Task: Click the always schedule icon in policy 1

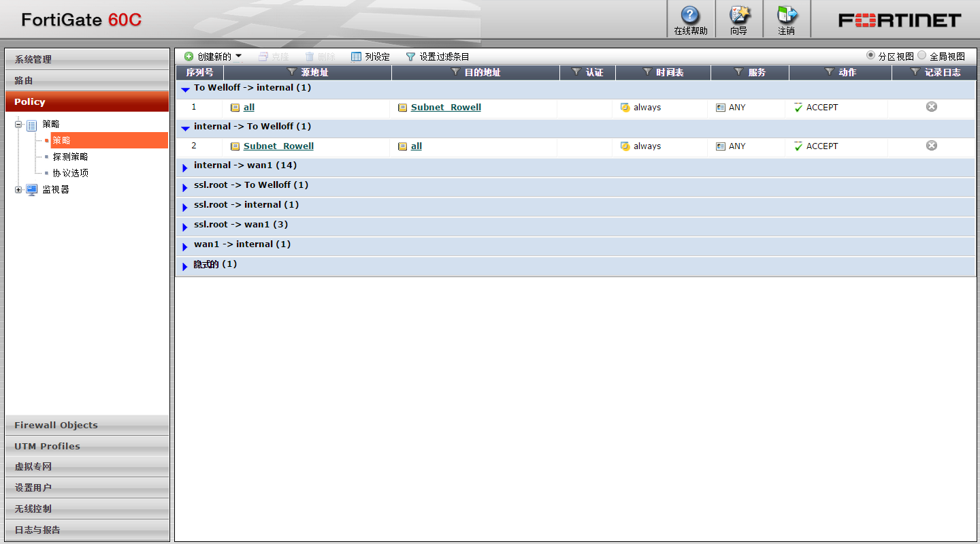Action: pos(625,108)
